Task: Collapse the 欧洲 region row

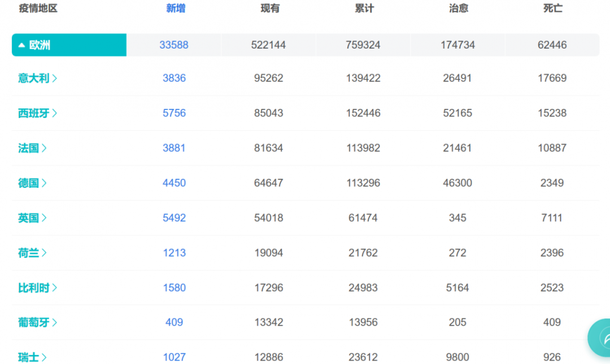Action: tap(69, 45)
